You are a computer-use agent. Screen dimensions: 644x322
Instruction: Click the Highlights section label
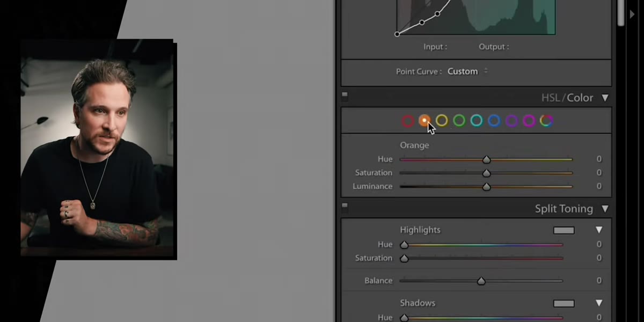pyautogui.click(x=420, y=230)
